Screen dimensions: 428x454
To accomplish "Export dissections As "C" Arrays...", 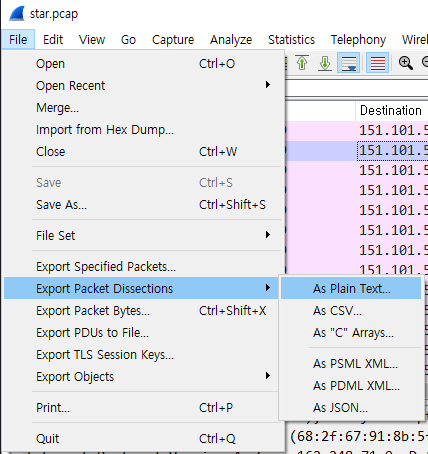I will point(351,333).
